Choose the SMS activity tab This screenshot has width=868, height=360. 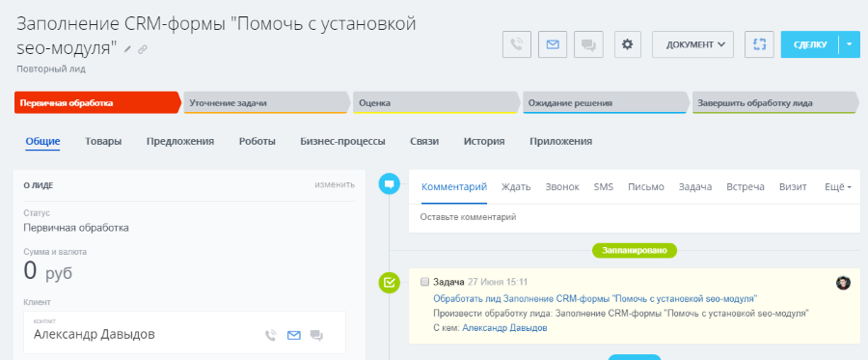tap(604, 186)
